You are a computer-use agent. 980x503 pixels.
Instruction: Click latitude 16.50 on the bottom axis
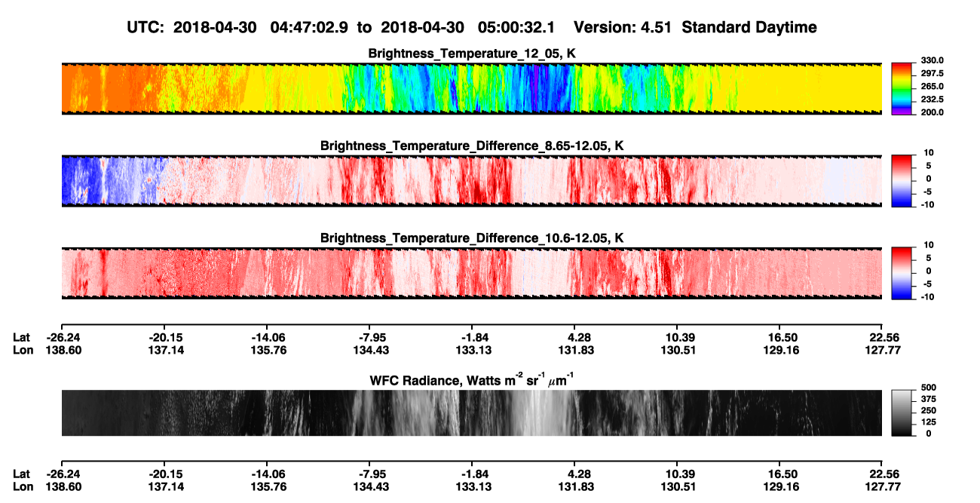[781, 473]
